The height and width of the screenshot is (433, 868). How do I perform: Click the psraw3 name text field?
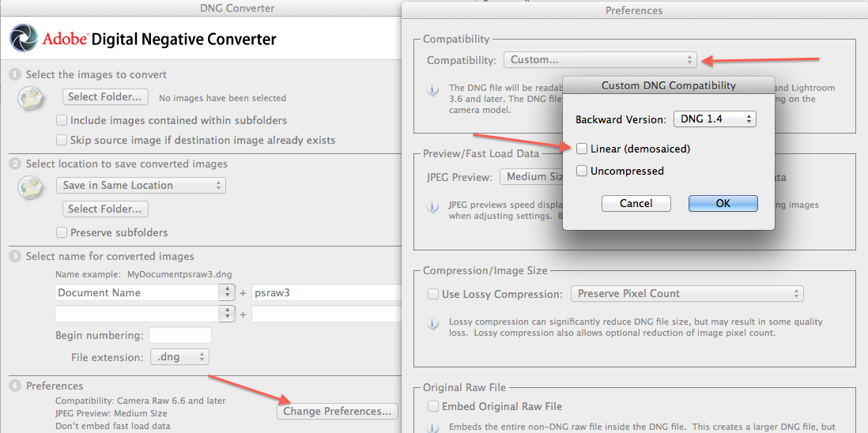326,292
